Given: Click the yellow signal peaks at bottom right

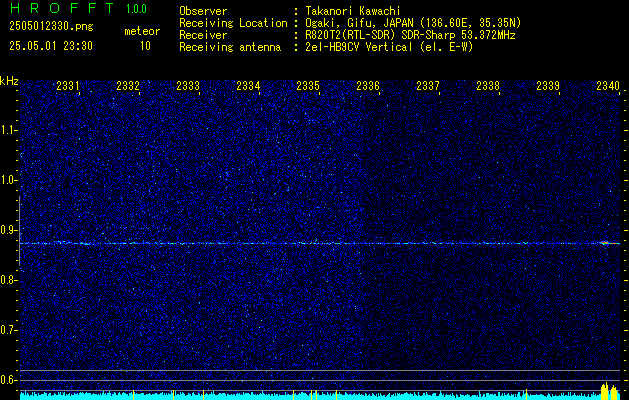Looking at the screenshot, I should [609, 392].
